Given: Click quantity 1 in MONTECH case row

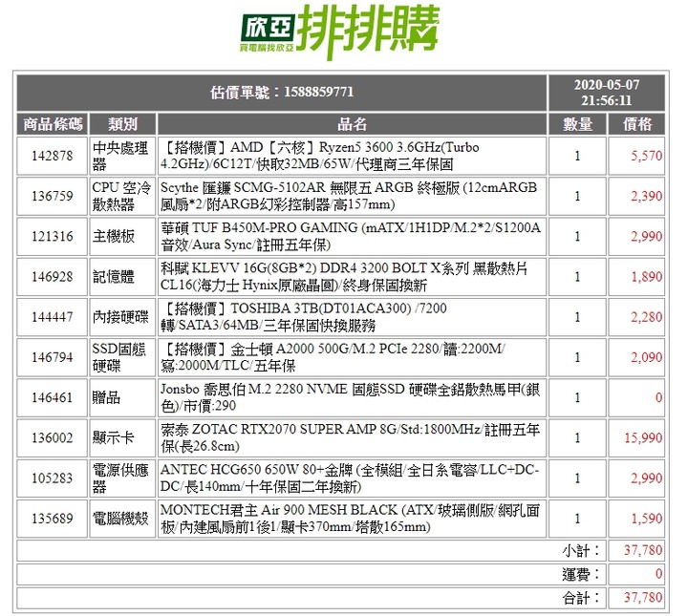Looking at the screenshot, I should (x=577, y=519).
